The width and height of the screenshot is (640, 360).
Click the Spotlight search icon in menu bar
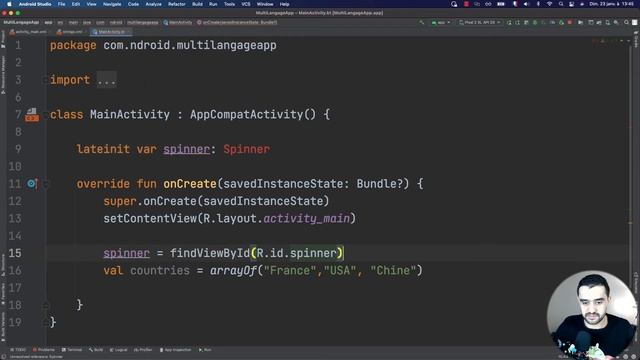coord(561,4)
